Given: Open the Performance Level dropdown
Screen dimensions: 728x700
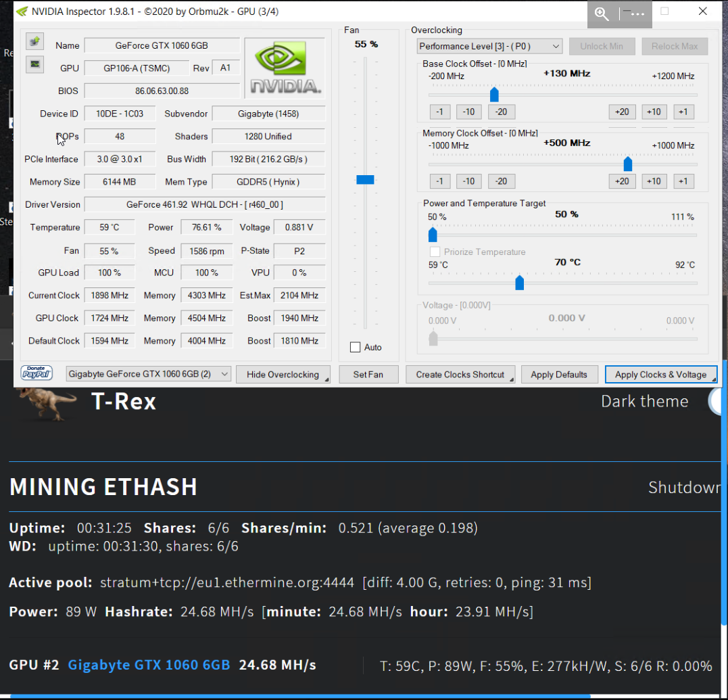Looking at the screenshot, I should point(488,46).
